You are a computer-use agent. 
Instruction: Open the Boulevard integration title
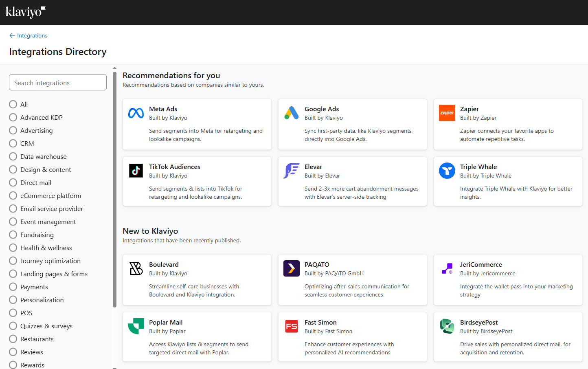coord(164,264)
